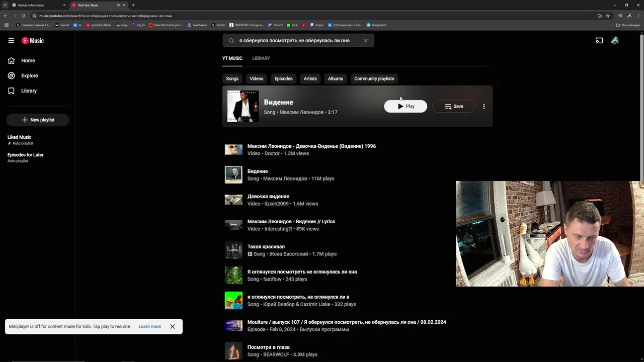This screenshot has height=362, width=644.
Task: Open the twitter bookmark
Action: tap(218, 25)
